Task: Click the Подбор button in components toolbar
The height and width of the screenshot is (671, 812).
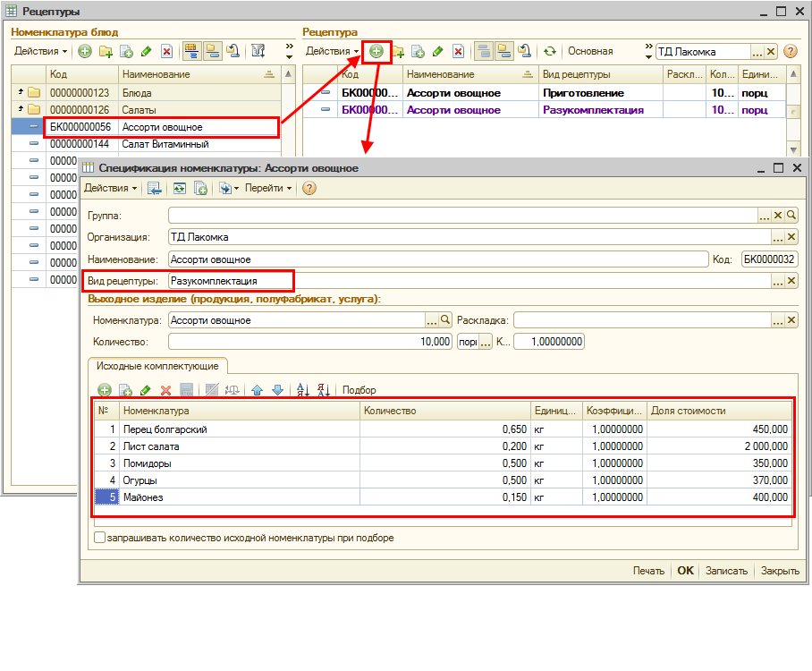Action: (x=359, y=390)
